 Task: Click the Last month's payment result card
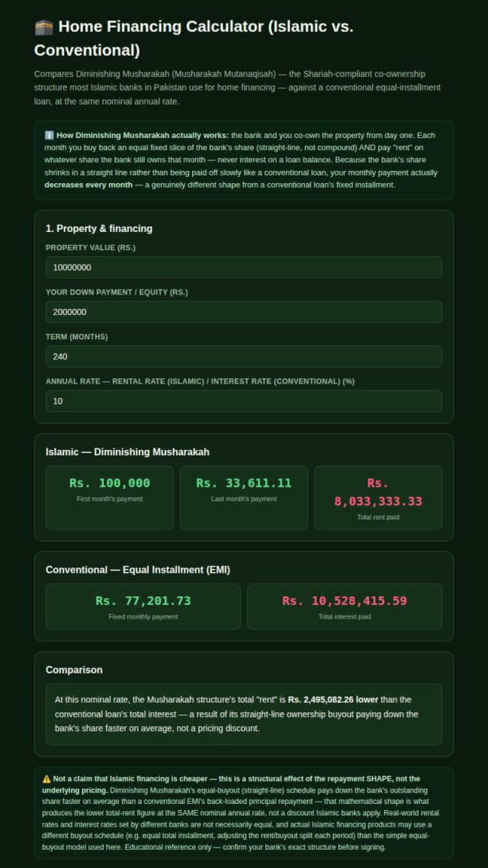pyautogui.click(x=243, y=497)
